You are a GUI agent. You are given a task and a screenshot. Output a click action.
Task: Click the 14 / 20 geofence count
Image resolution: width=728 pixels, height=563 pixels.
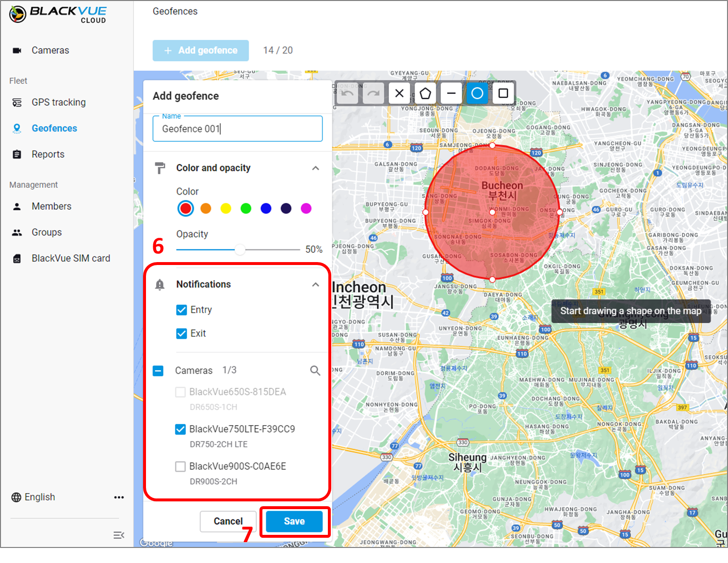point(278,50)
